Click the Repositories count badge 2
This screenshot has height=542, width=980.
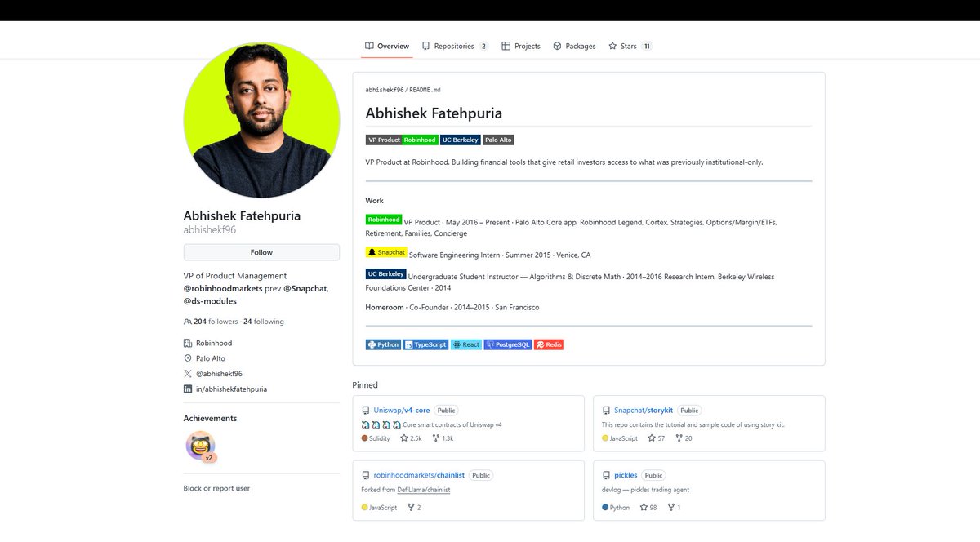483,47
